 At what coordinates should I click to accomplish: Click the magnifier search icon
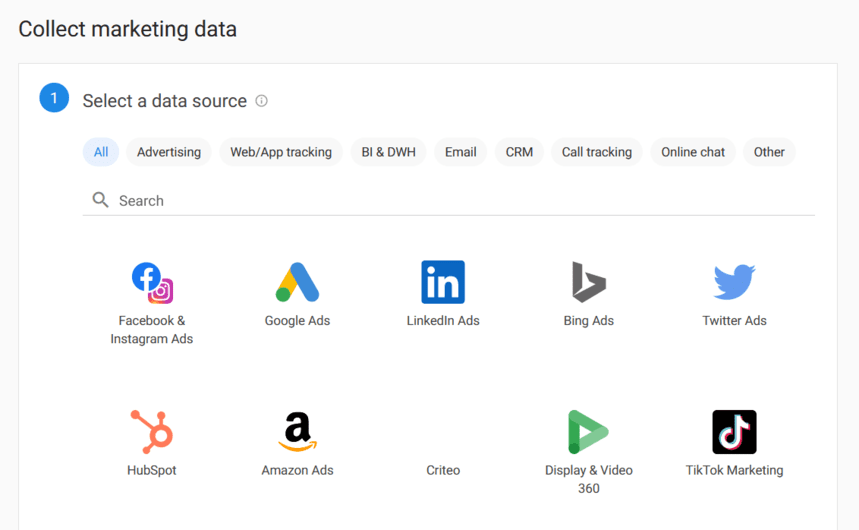click(x=100, y=200)
